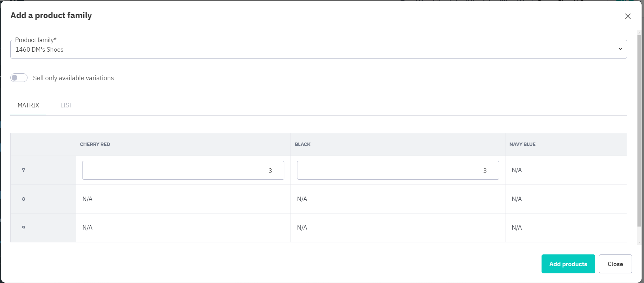Viewport: 644px width, 283px height.
Task: Open the Product family dropdown
Action: point(318,49)
